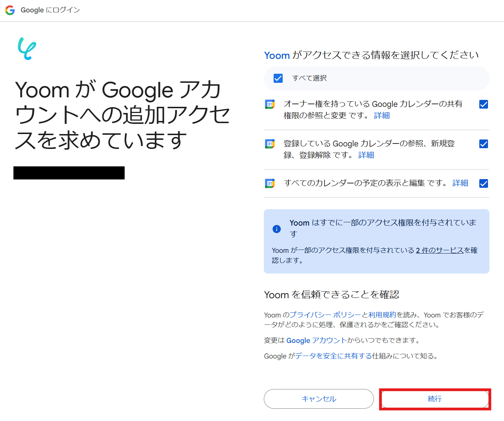Uncheck the registered calendars (新規登録、登録解除) checkbox
The image size is (504, 421).
[484, 144]
